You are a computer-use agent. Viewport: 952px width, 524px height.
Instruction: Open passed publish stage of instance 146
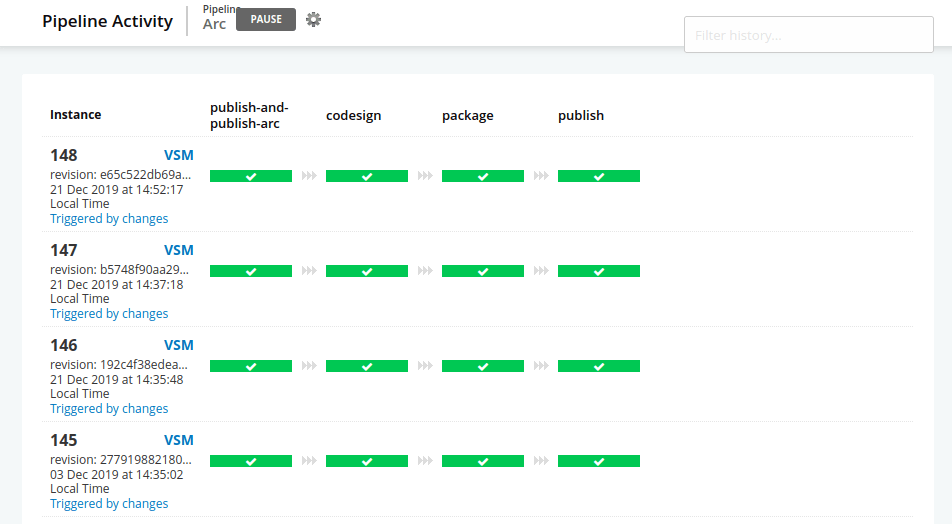(599, 366)
